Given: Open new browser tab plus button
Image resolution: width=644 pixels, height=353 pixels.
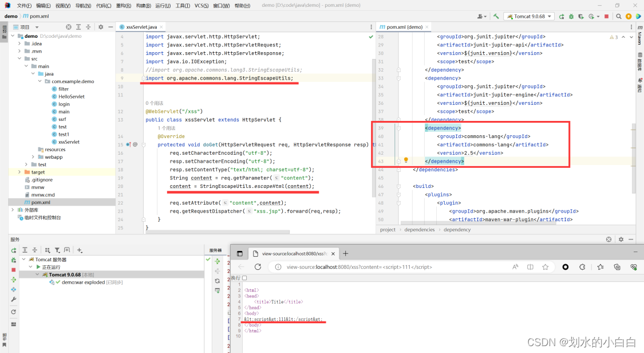Looking at the screenshot, I should [345, 253].
